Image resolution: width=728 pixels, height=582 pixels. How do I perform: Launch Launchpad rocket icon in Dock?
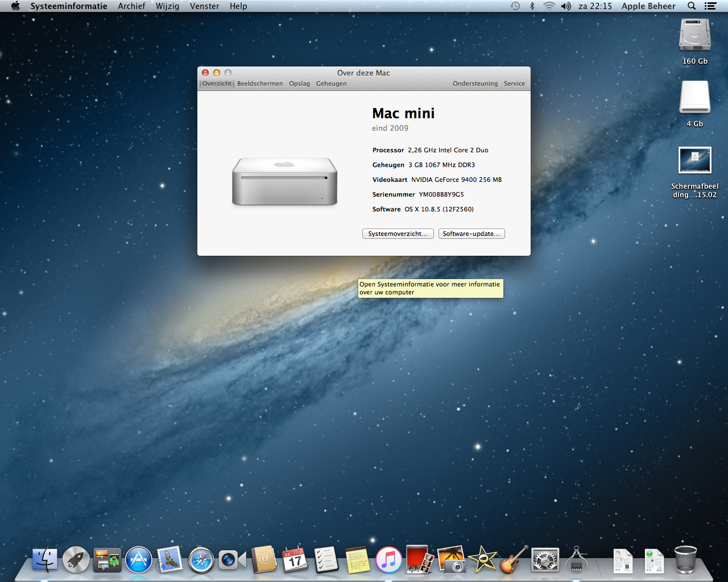76,560
